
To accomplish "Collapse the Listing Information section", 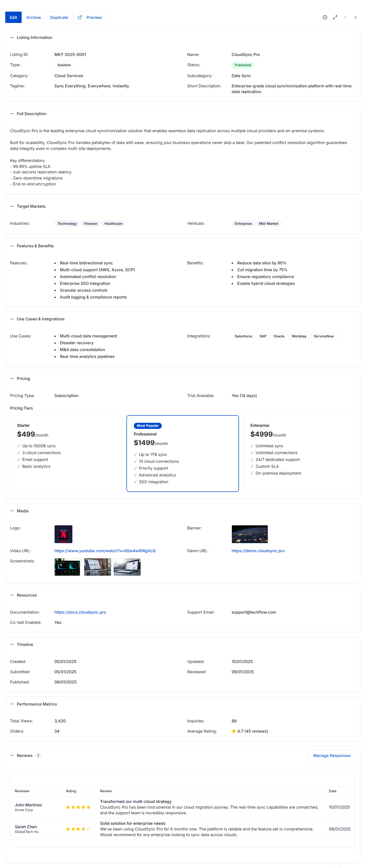I will coord(12,38).
